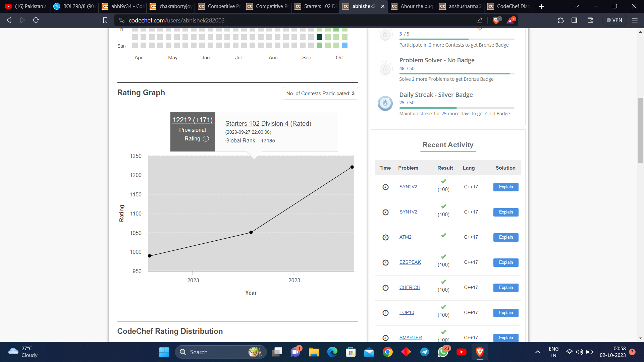This screenshot has width=644, height=362.
Task: Open the Brave Rewards triangle icon
Action: (511, 20)
